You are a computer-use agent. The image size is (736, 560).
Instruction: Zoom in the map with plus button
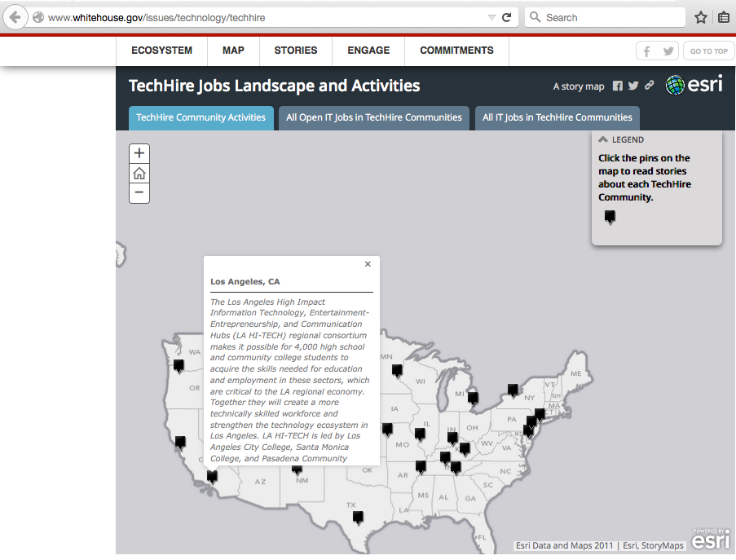(139, 153)
